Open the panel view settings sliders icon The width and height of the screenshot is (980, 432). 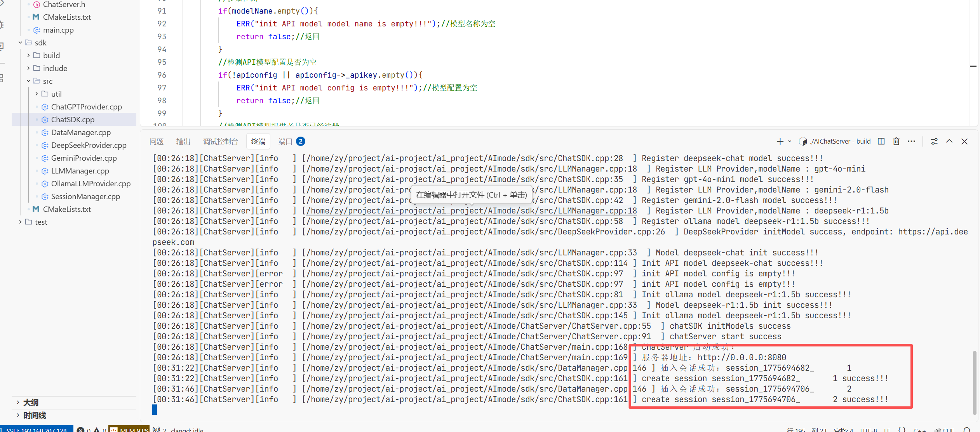934,141
